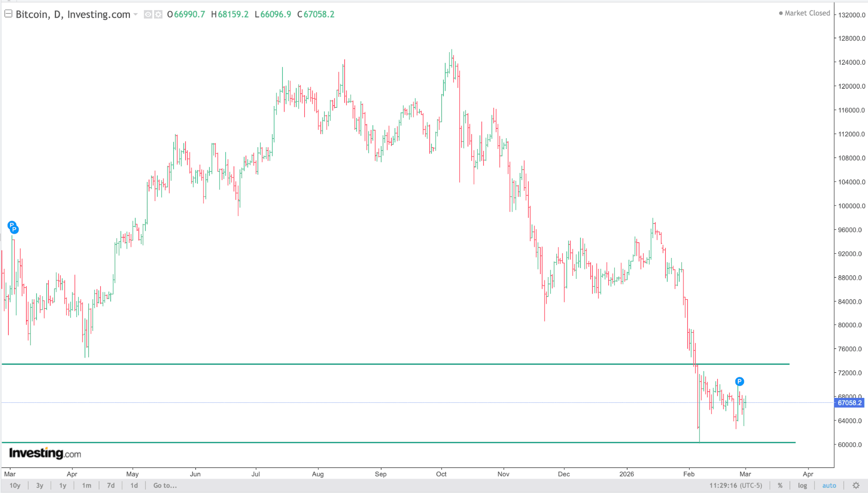Image resolution: width=868 pixels, height=493 pixels.
Task: Select the 1y range button
Action: pyautogui.click(x=62, y=485)
